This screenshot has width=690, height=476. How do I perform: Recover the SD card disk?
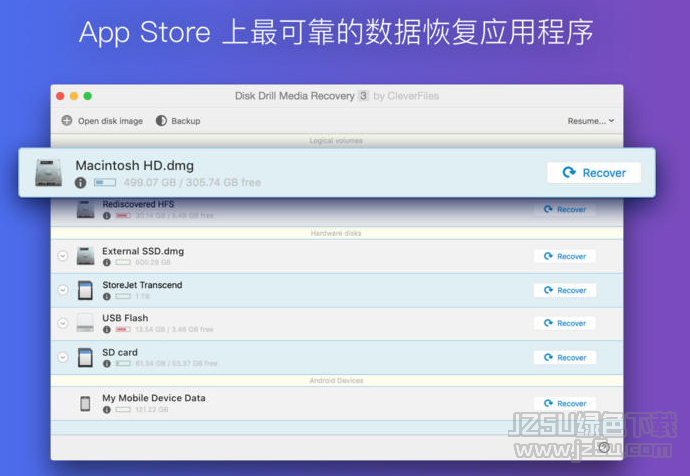pyautogui.click(x=565, y=357)
